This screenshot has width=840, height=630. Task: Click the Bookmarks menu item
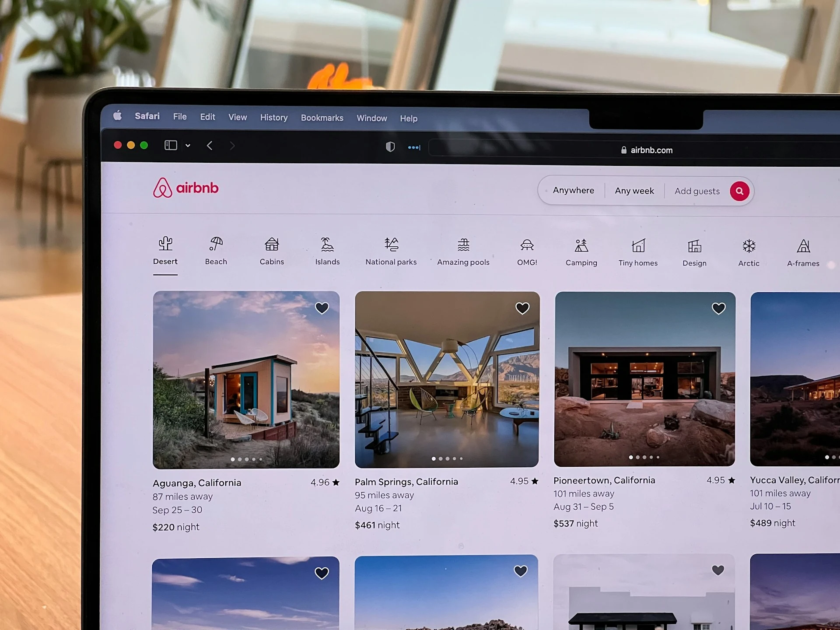(x=322, y=117)
